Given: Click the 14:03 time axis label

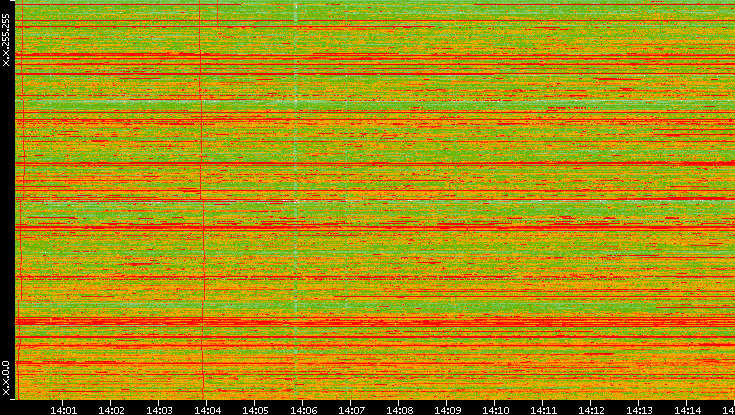Looking at the screenshot, I should (159, 410).
